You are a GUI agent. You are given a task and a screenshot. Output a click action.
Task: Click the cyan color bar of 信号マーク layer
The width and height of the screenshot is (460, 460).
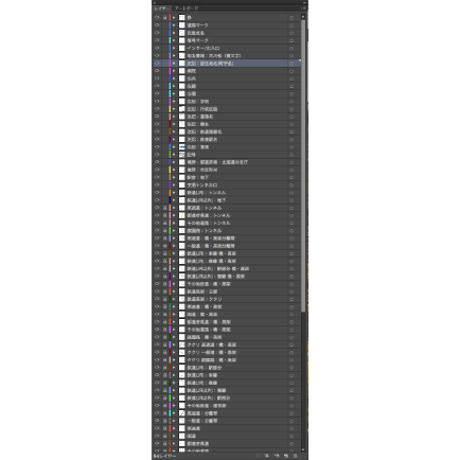[170, 40]
